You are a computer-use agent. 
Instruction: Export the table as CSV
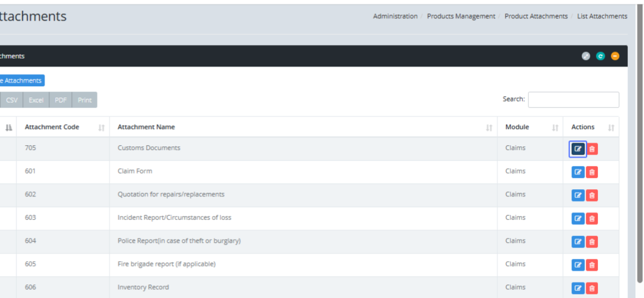click(x=12, y=100)
